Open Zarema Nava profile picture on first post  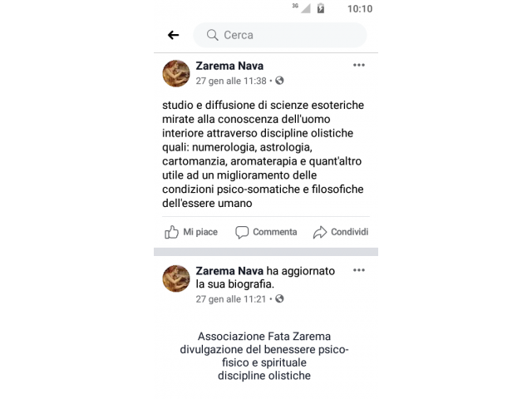click(176, 74)
